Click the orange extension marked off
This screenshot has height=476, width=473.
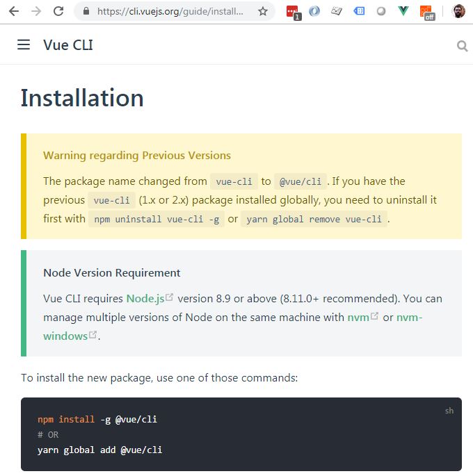tap(427, 13)
